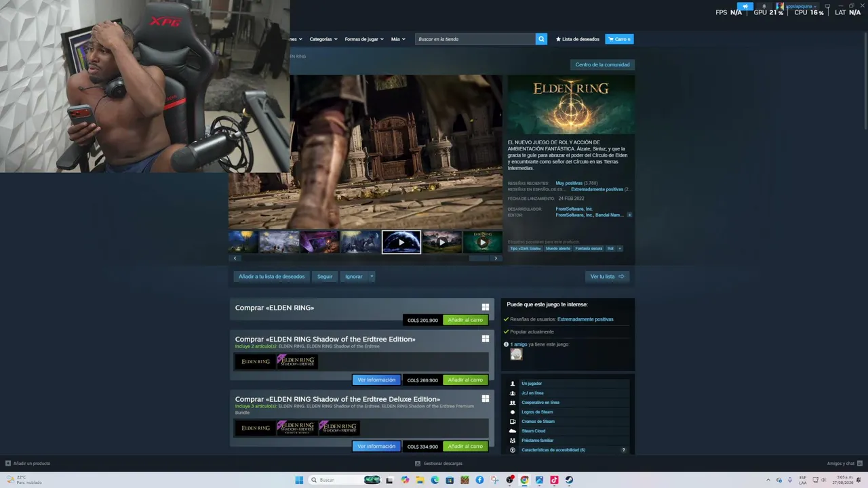868x488 pixels.
Task: Open the developer FromSoftware, Inc. link
Action: (x=574, y=209)
